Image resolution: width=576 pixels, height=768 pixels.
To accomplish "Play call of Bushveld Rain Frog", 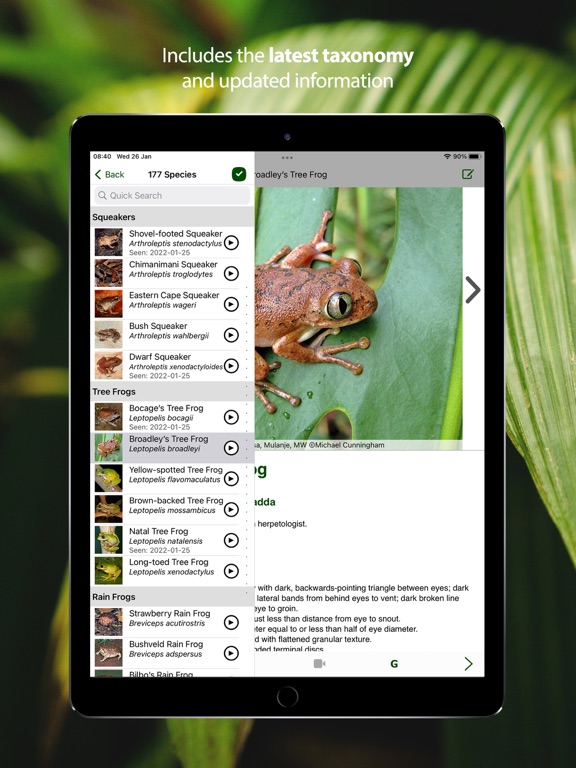I will [x=231, y=653].
